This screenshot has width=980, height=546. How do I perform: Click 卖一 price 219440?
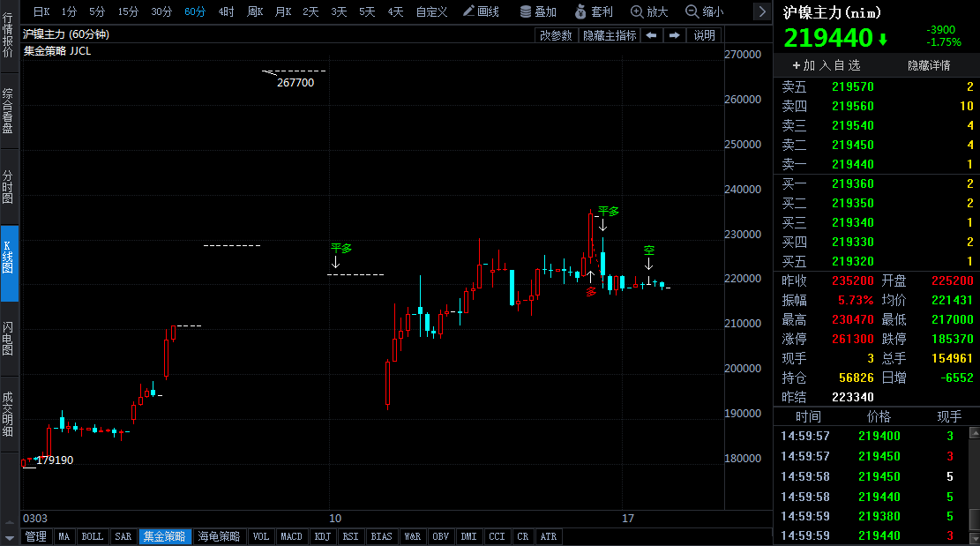point(852,164)
